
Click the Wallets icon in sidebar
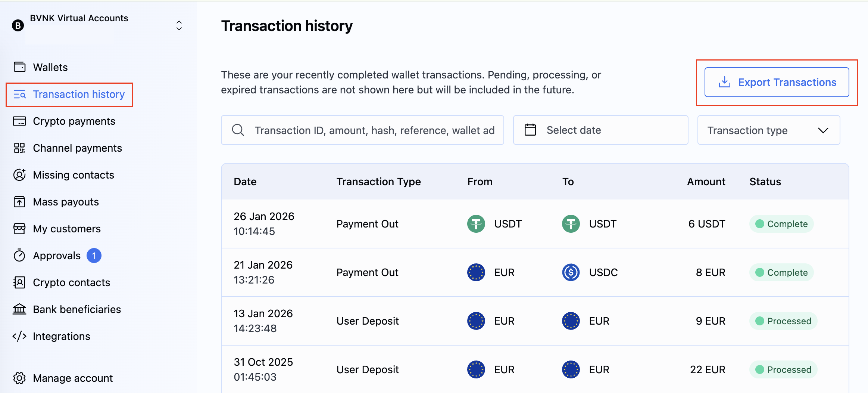[19, 67]
